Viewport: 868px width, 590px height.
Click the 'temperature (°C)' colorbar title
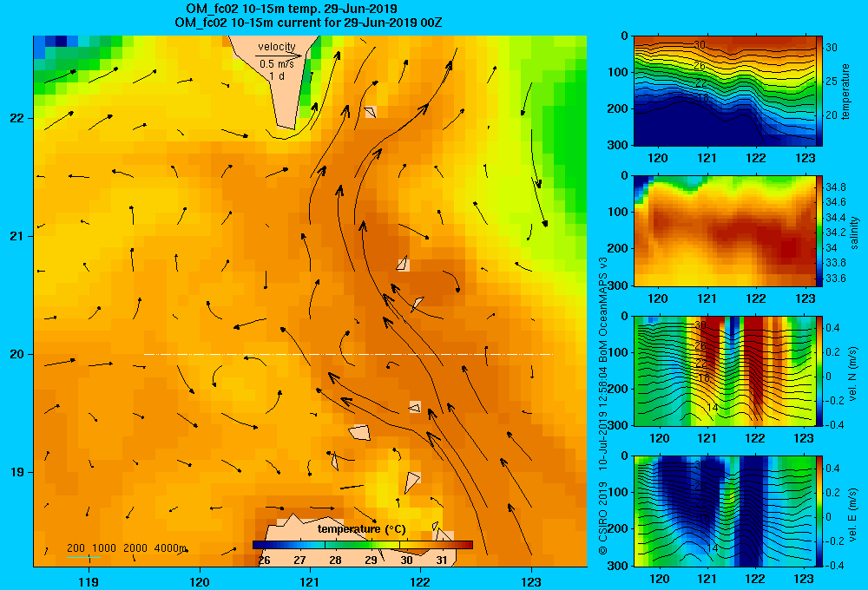click(361, 529)
